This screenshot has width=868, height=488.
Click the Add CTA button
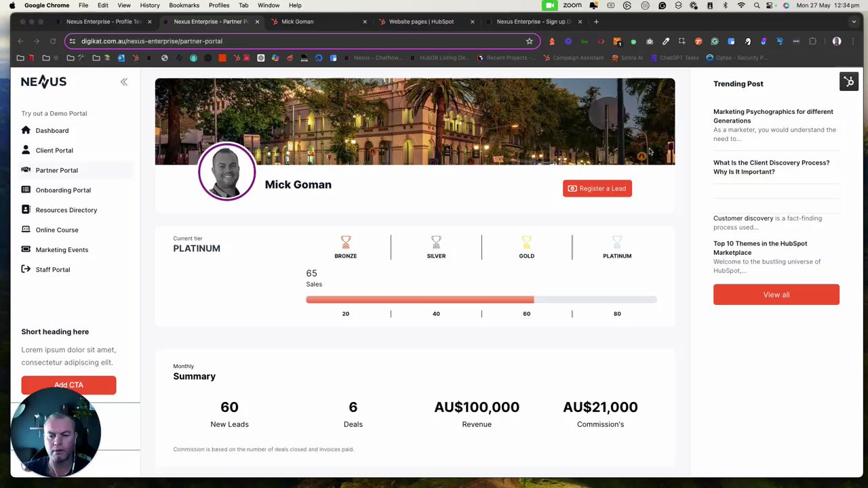point(68,385)
